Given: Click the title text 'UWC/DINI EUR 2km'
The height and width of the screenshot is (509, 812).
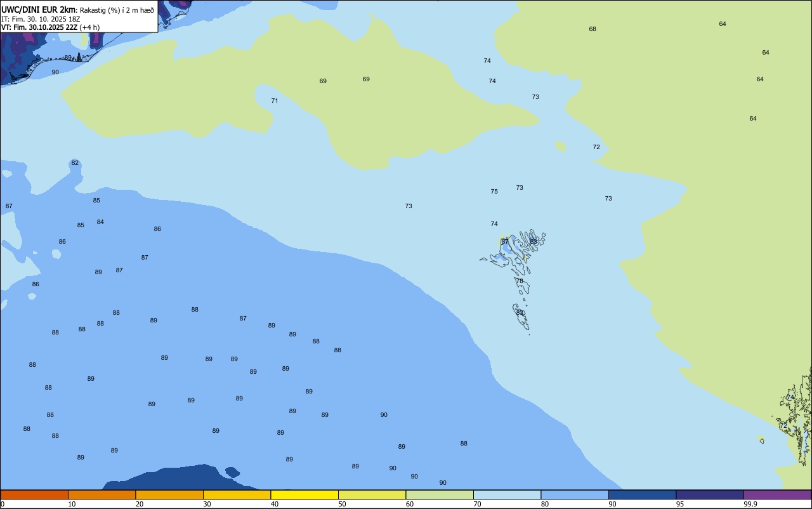Looking at the screenshot, I should 39,10.
